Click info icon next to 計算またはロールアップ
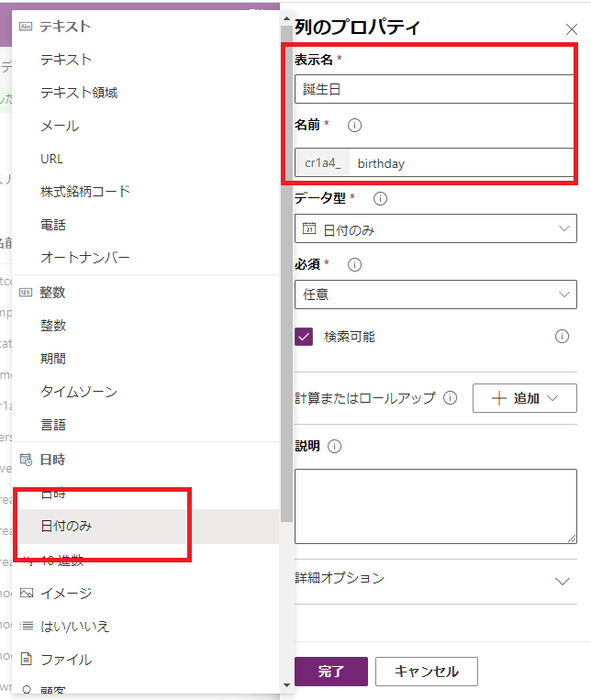 pos(450,397)
